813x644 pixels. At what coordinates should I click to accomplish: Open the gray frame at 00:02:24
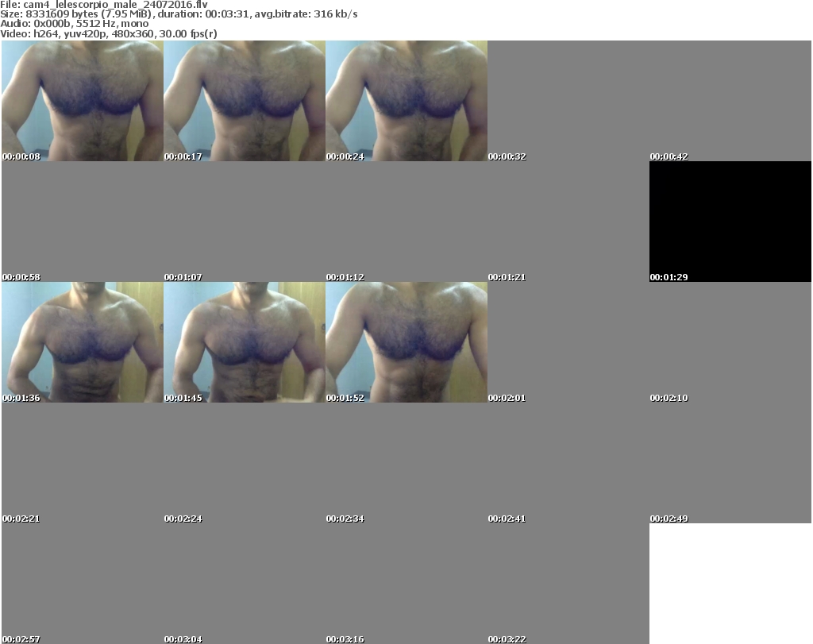tap(245, 463)
